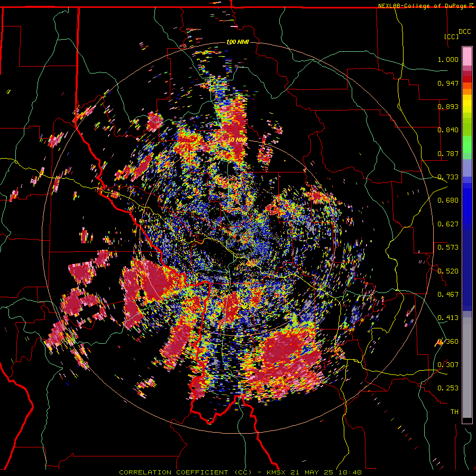Click the 0.307 legend value
This screenshot has height=476, width=476.
tap(448, 365)
